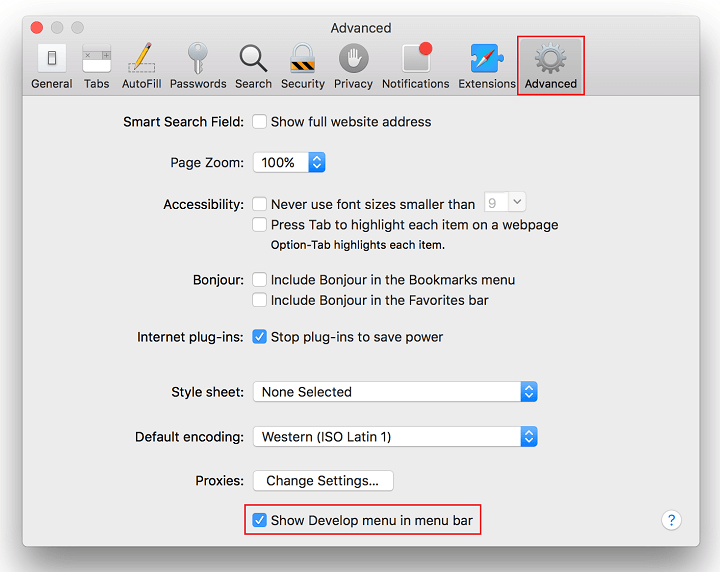Open the General preferences pane
The image size is (720, 572).
point(51,66)
